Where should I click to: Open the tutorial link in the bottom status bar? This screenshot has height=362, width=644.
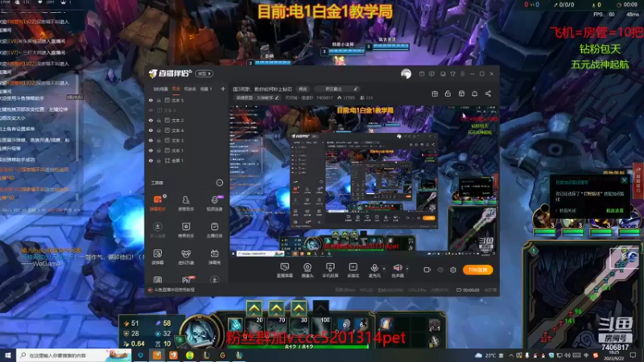coord(172,290)
